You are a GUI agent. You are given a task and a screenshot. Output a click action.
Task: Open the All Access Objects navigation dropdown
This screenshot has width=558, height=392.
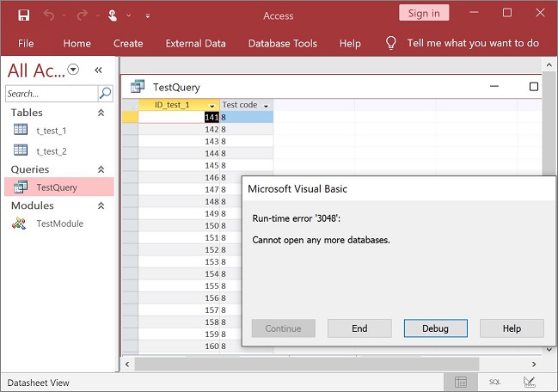(x=73, y=69)
